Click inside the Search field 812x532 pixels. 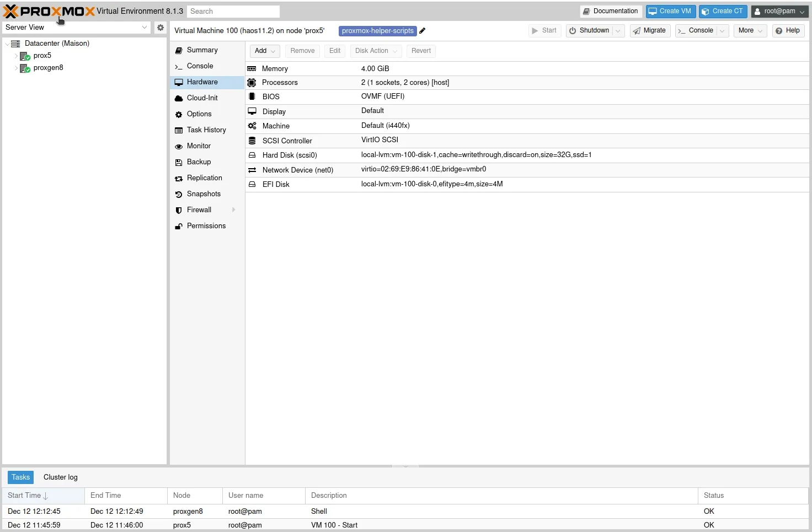coord(233,11)
